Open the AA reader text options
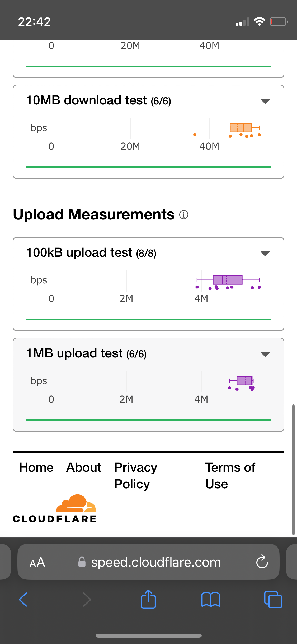Screen dimensions: 297x644 point(37,562)
